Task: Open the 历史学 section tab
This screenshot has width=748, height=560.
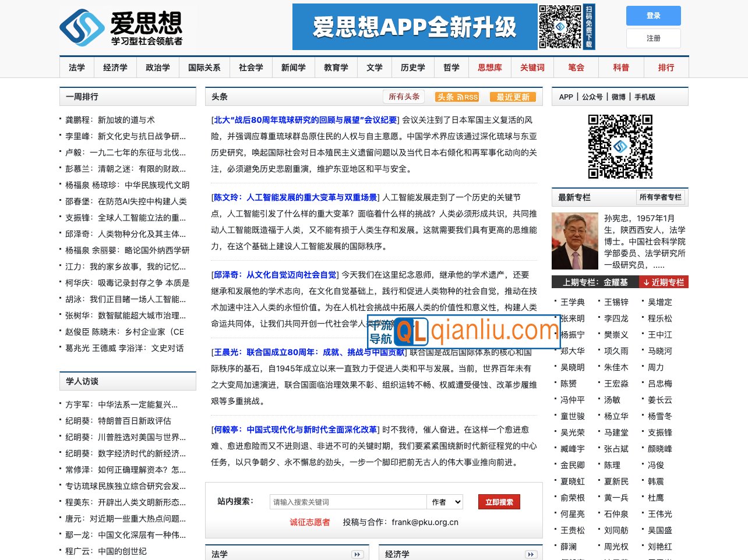Action: (413, 67)
